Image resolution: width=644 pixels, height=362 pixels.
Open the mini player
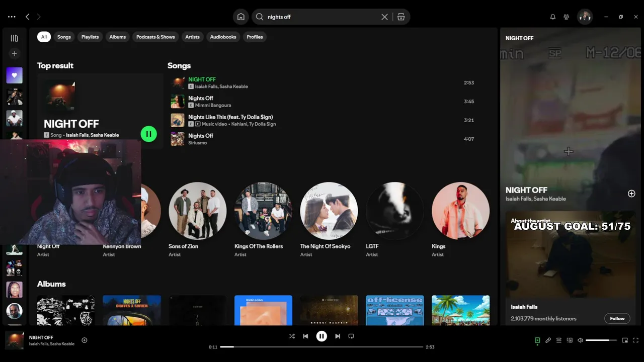[625, 340]
